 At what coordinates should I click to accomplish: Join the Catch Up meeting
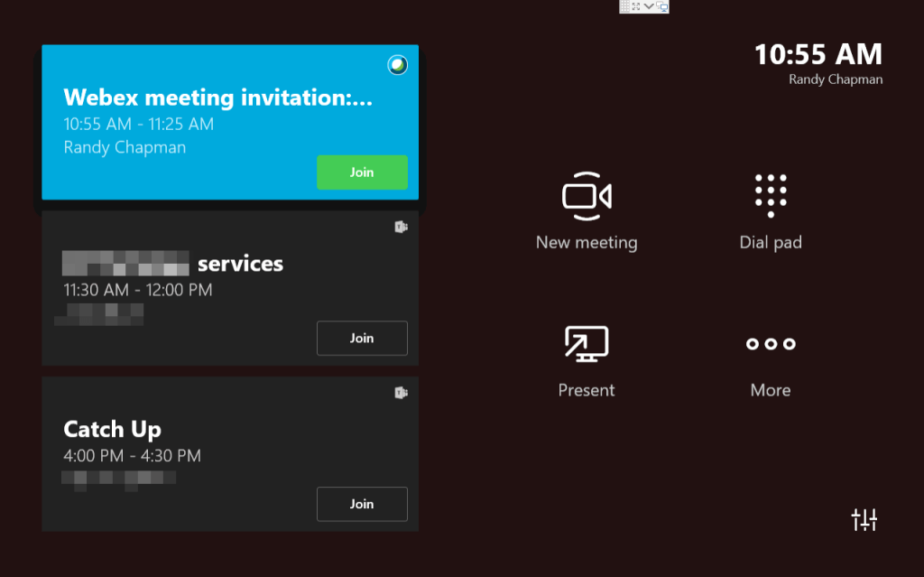tap(362, 505)
